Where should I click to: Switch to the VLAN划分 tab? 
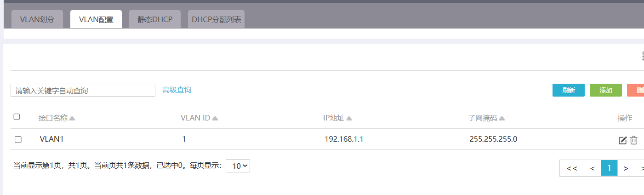click(37, 19)
